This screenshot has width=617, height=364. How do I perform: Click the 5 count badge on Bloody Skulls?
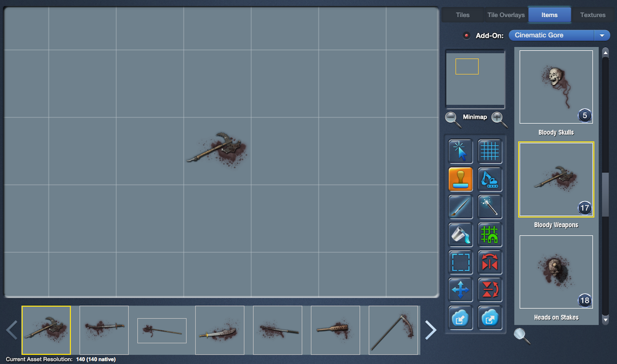(585, 116)
